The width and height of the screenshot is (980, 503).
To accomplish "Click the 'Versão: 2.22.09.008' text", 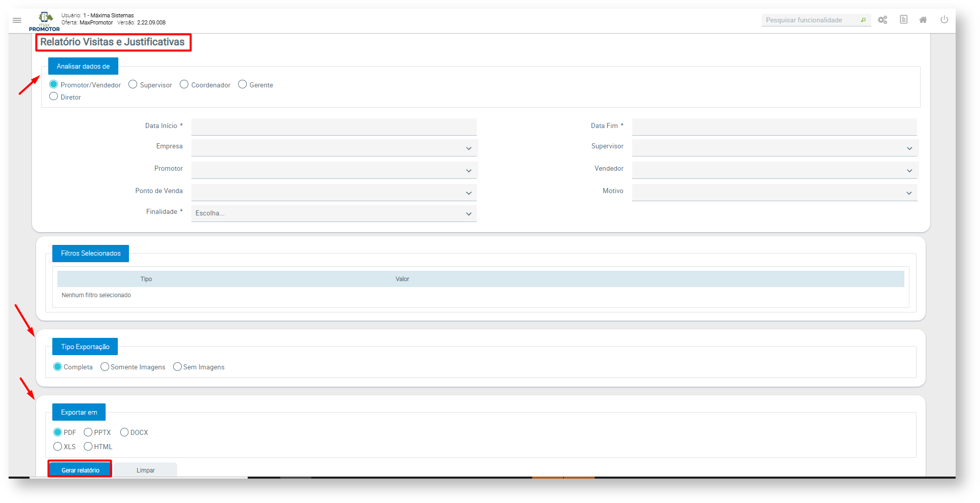I will pyautogui.click(x=142, y=22).
